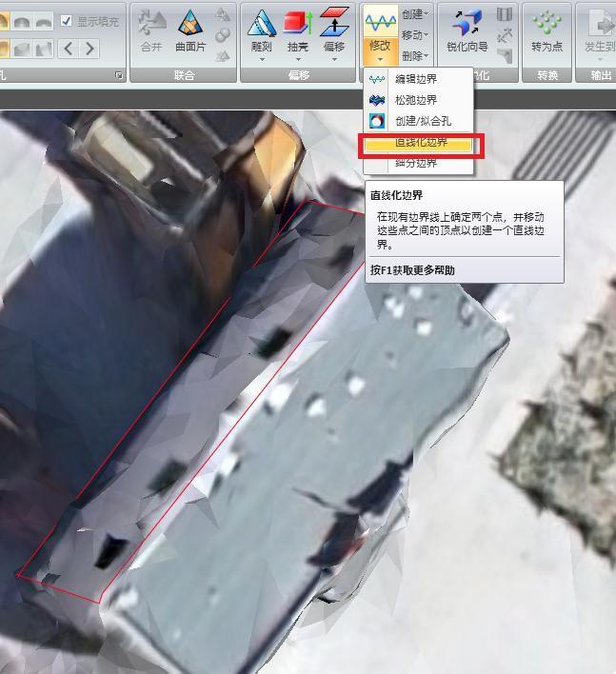Click the 偏移 offset tool icon
The height and width of the screenshot is (674, 616).
tap(334, 22)
